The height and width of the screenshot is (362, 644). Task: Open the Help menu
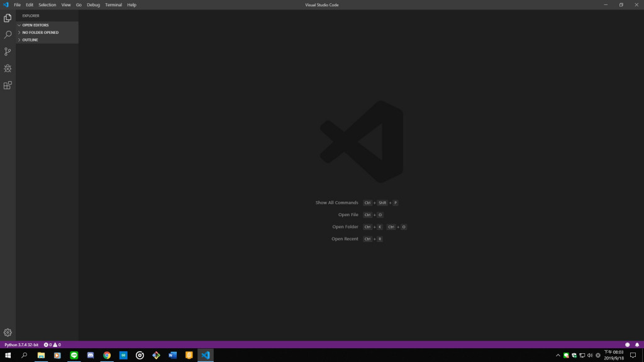click(x=131, y=5)
